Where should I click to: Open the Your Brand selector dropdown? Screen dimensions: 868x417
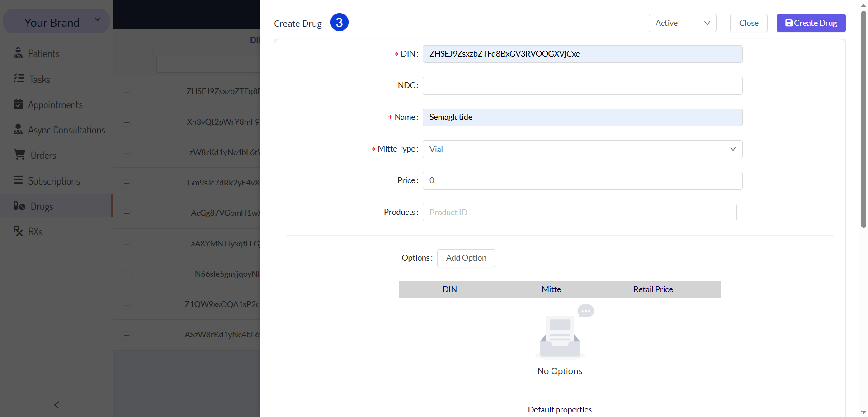(57, 21)
